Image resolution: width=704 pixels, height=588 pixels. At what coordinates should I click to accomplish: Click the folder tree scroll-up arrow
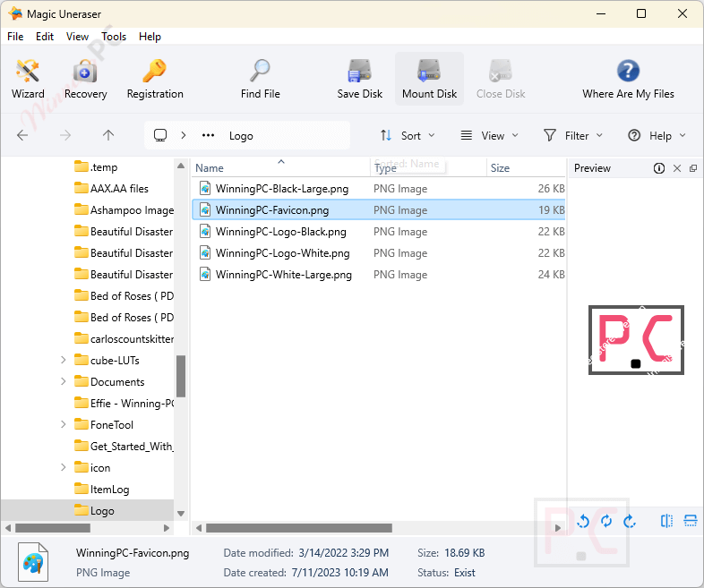(x=181, y=166)
